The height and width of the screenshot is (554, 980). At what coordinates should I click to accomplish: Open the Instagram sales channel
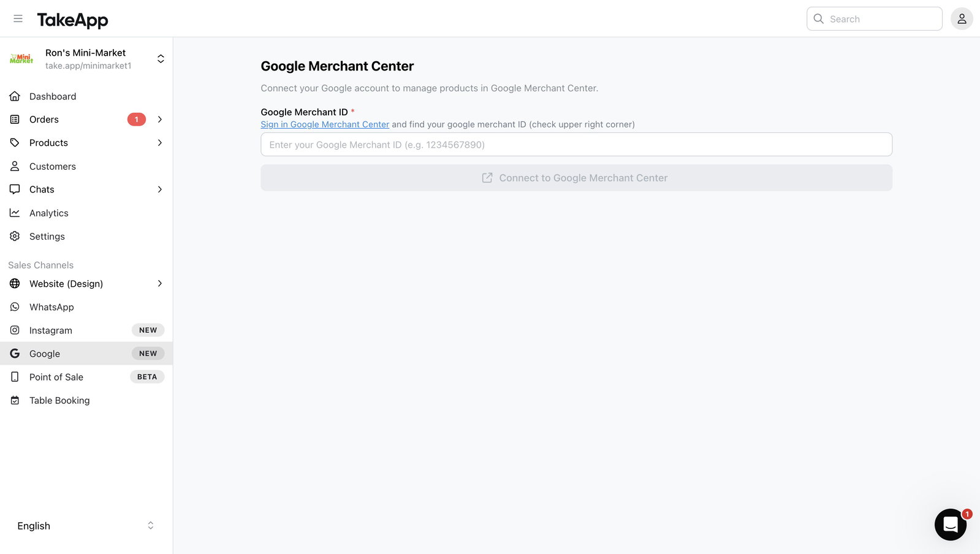point(86,330)
